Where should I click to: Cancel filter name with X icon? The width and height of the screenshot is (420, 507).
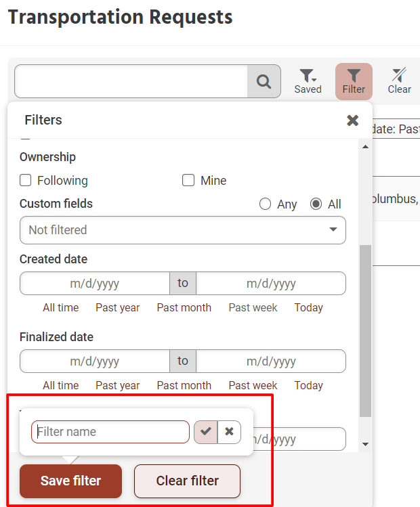pyautogui.click(x=230, y=432)
